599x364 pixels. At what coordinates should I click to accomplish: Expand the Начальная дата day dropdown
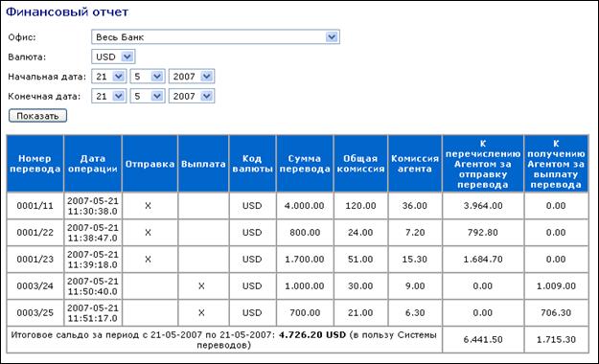tap(109, 77)
